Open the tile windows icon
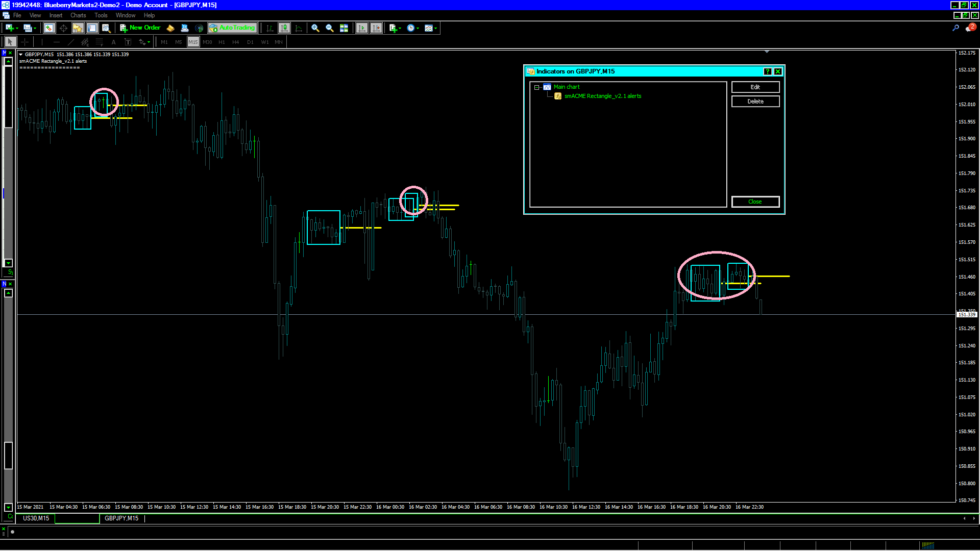Viewport: 980px width, 551px height. pos(344,28)
